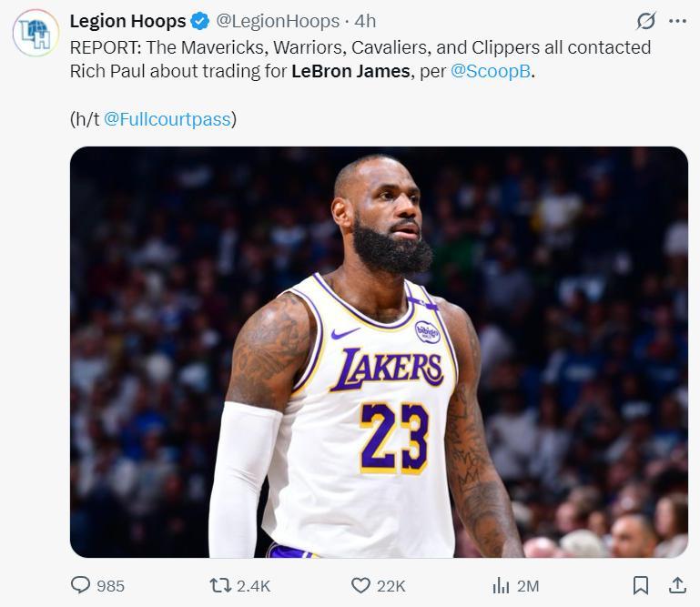Click the reply speech bubble icon
This screenshot has height=607, width=700.
coord(81,585)
